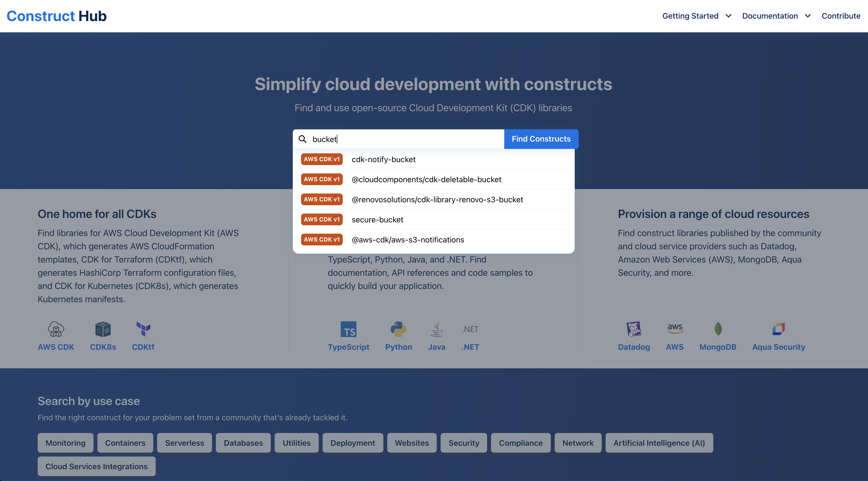
Task: Choose the Databases use case
Action: (x=243, y=443)
